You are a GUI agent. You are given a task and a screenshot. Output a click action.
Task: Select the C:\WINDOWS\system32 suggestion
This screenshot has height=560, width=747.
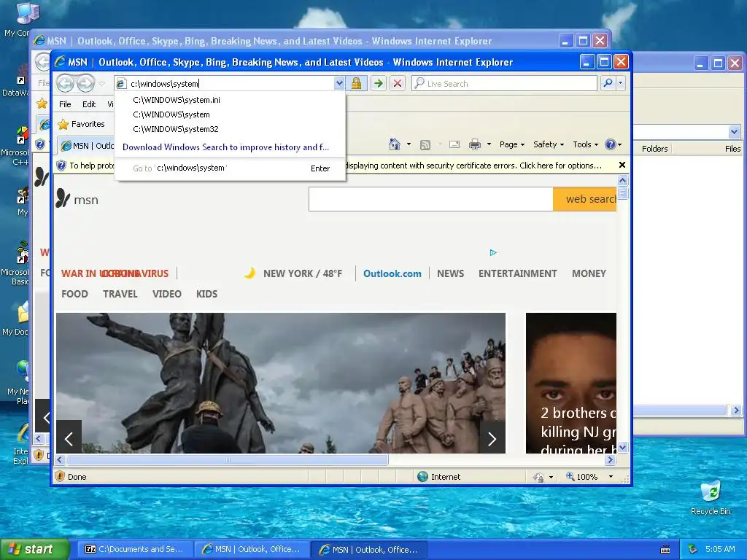[x=175, y=129]
